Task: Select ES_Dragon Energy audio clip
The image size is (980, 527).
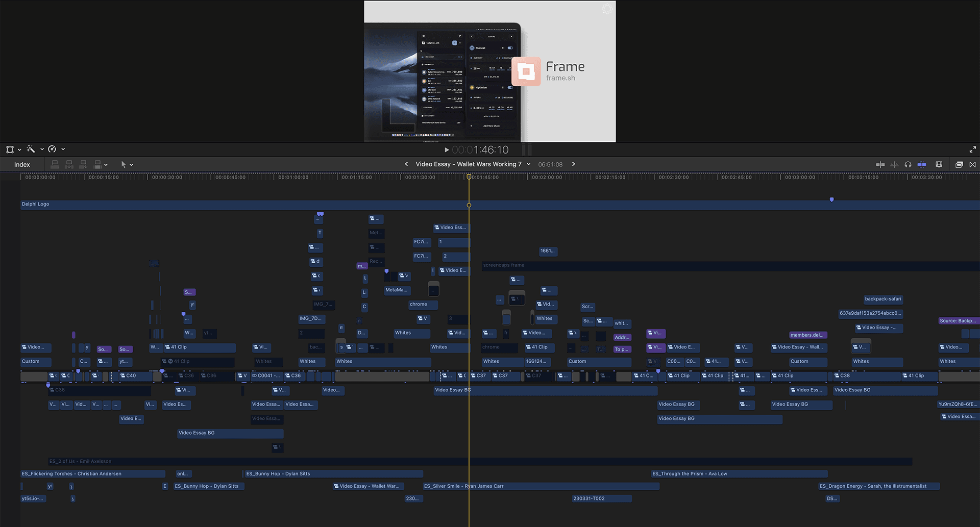Action: pyautogui.click(x=879, y=486)
